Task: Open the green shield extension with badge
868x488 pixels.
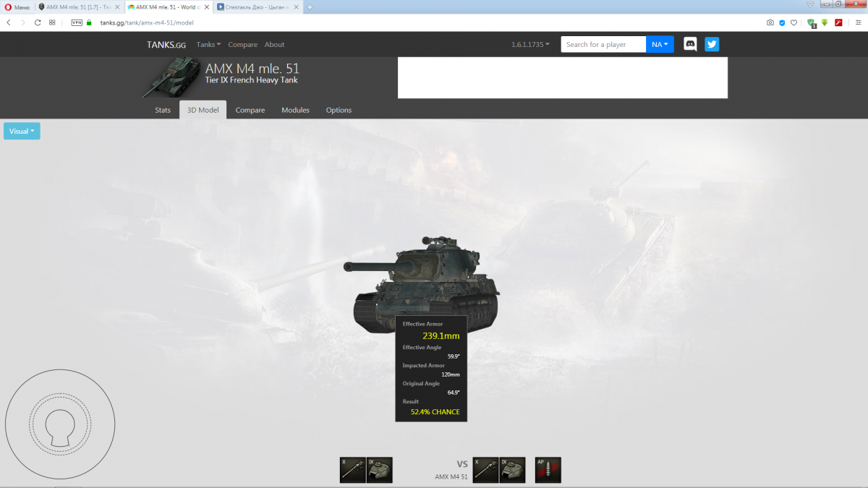Action: click(812, 23)
